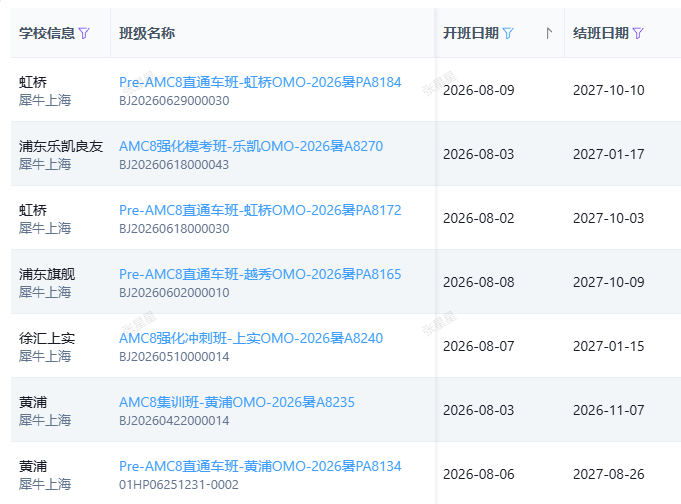This screenshot has width=681, height=504.
Task: Open class link Pre-AMC8直通车班-越秀OMO-2026暑PA8165
Action: tap(260, 274)
